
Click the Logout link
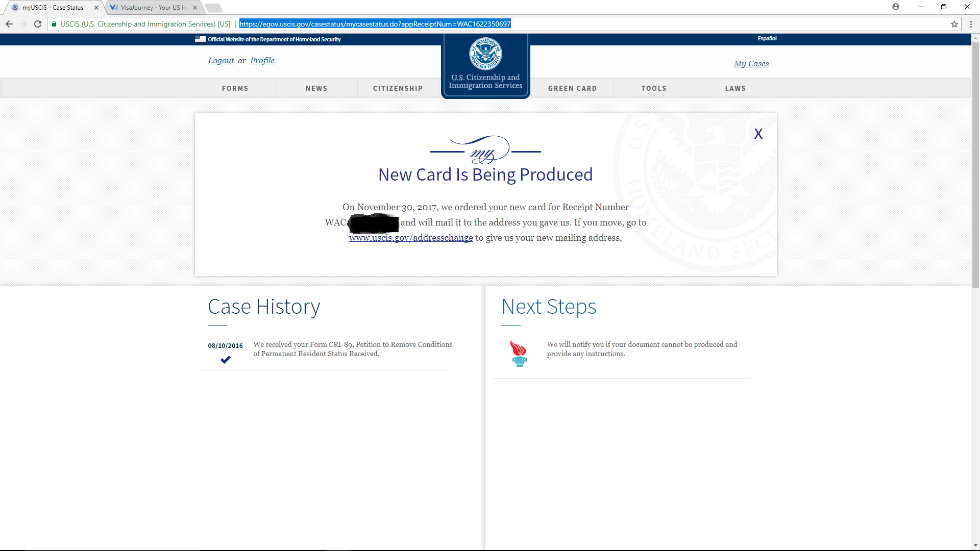click(221, 61)
